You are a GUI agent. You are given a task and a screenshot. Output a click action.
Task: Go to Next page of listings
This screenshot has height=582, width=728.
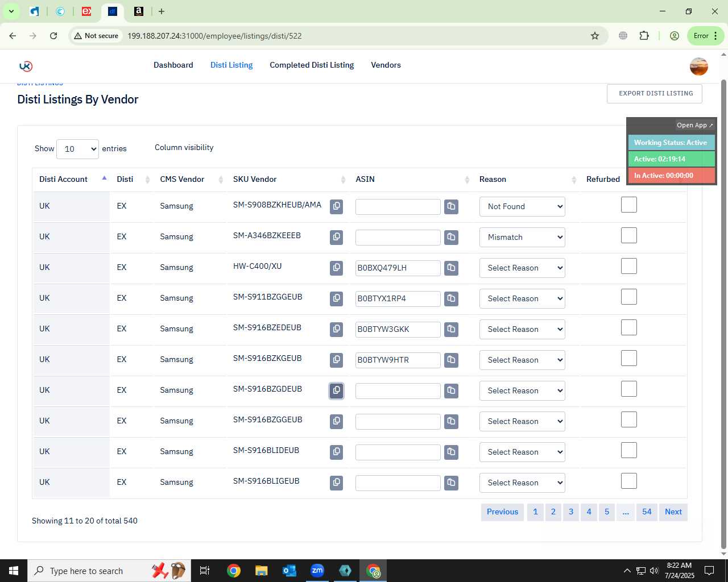coord(673,512)
